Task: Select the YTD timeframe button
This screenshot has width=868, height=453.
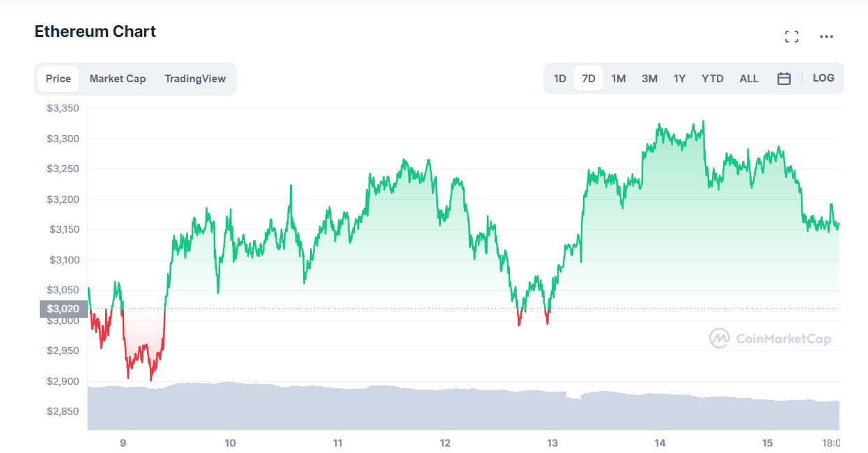Action: [x=713, y=78]
